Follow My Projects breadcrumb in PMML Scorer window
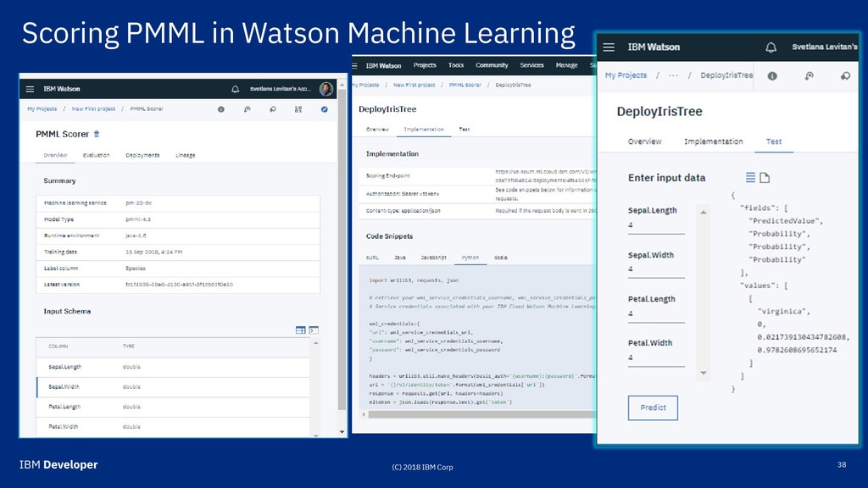 point(42,109)
